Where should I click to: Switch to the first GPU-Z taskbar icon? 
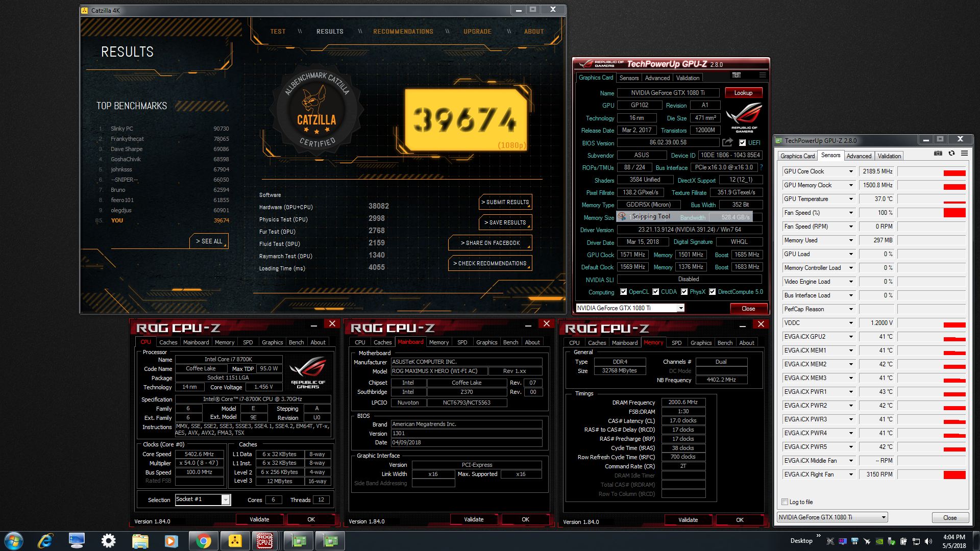(299, 541)
